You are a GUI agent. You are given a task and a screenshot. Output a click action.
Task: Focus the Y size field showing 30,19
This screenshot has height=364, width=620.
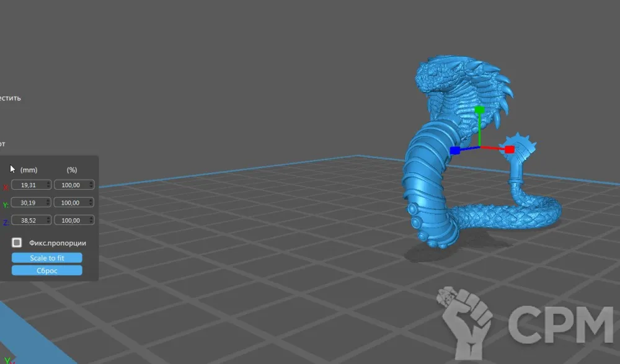click(29, 203)
